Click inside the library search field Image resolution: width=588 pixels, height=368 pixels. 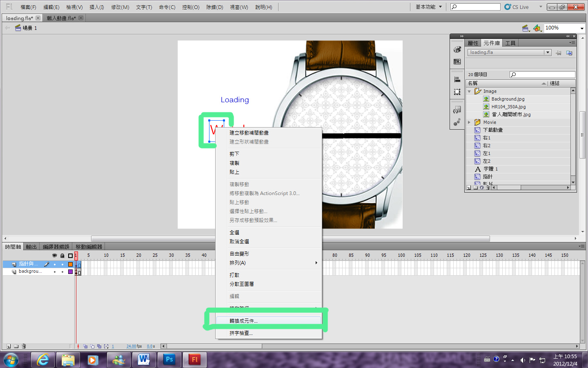pos(542,74)
